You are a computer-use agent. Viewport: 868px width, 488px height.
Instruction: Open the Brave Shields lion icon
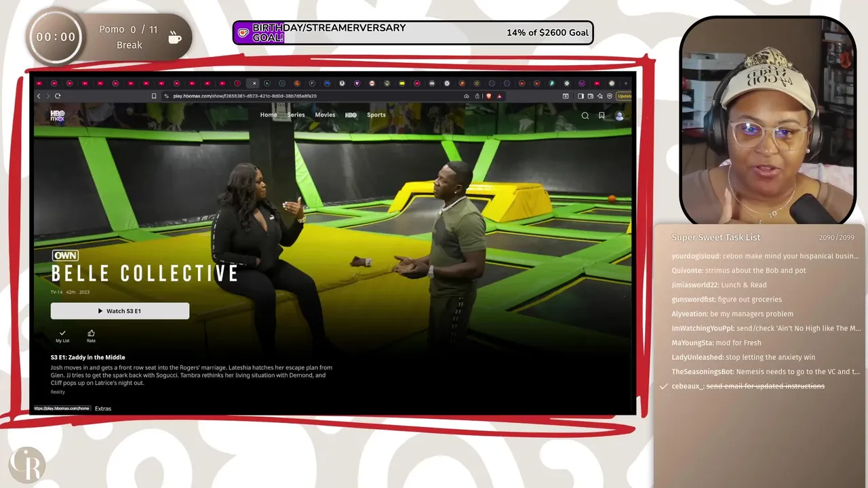click(x=489, y=96)
